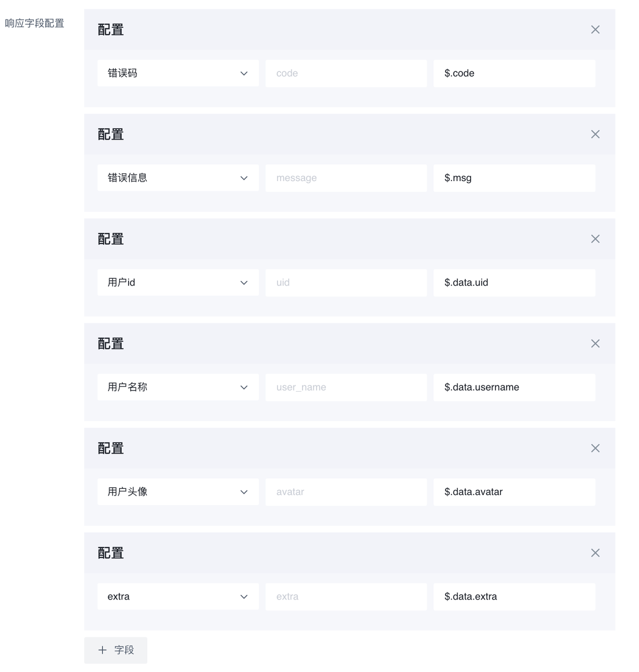Click the uid placeholder input
The width and height of the screenshot is (639, 672).
coord(346,282)
